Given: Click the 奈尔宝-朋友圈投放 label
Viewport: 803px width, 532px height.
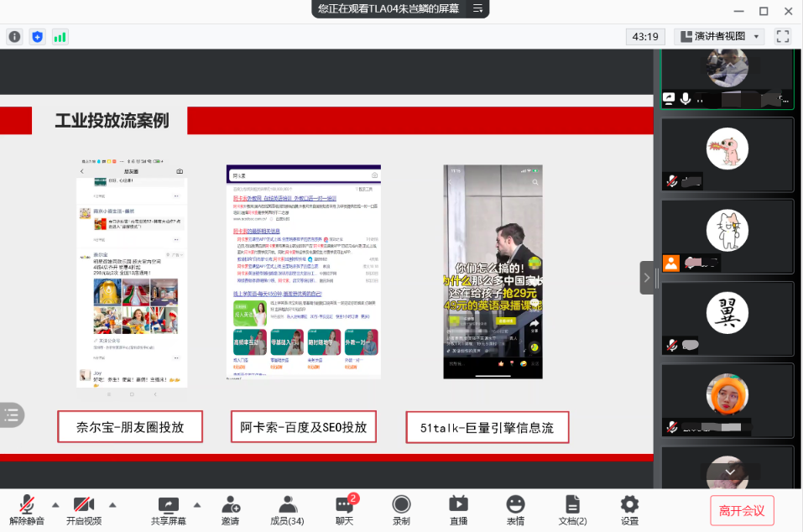Looking at the screenshot, I should (x=130, y=427).
